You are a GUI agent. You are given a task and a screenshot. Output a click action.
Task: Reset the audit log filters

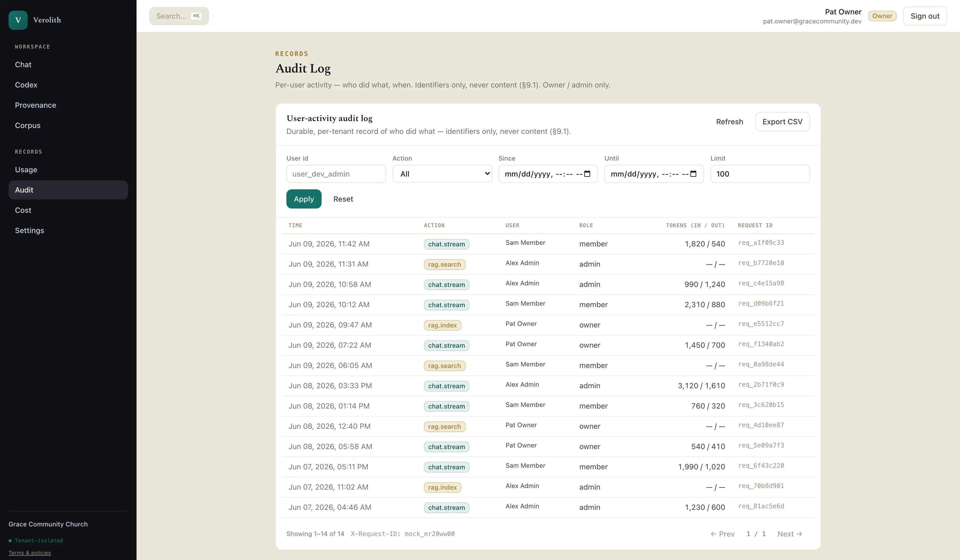343,199
